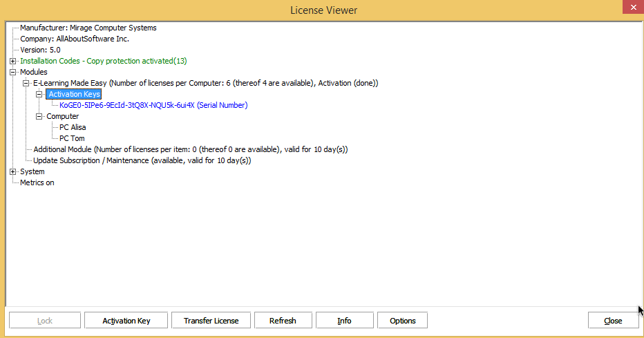Select PC Alisa entry

point(73,128)
